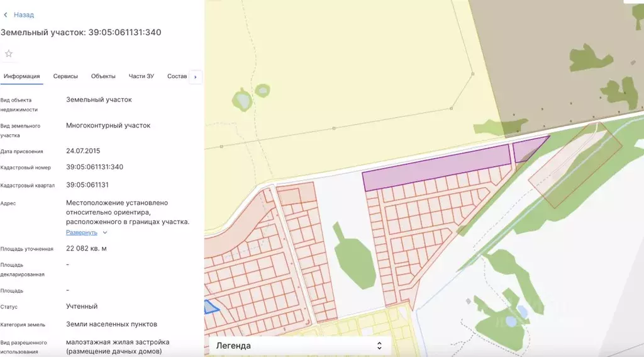Image resolution: width=644 pixels, height=357 pixels.
Task: Select the Объекты tab
Action: coord(103,76)
